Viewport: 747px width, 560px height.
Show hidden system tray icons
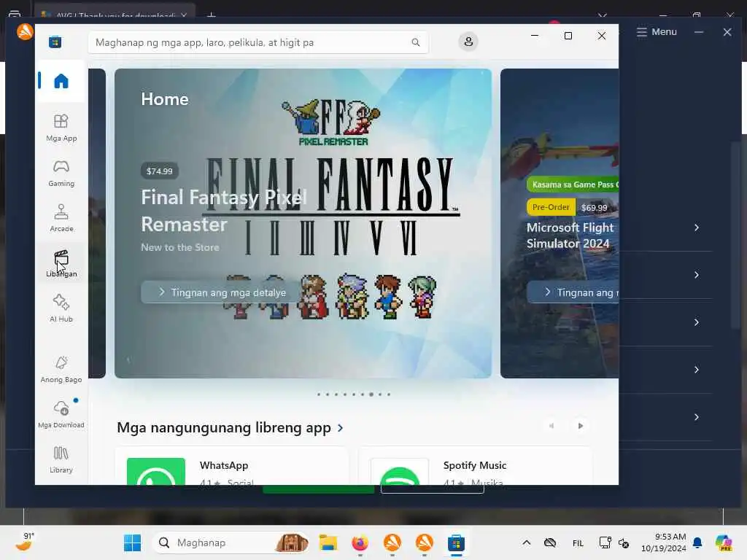(527, 542)
